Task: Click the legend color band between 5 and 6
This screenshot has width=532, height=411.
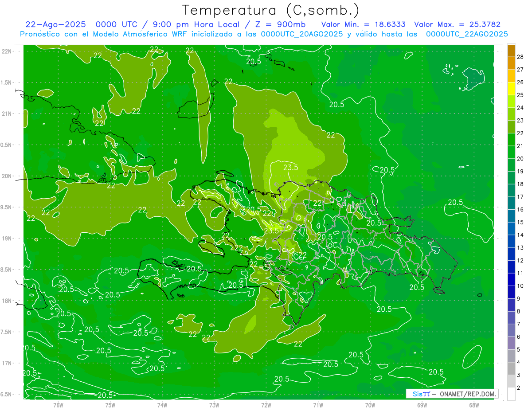Action: [x=511, y=343]
